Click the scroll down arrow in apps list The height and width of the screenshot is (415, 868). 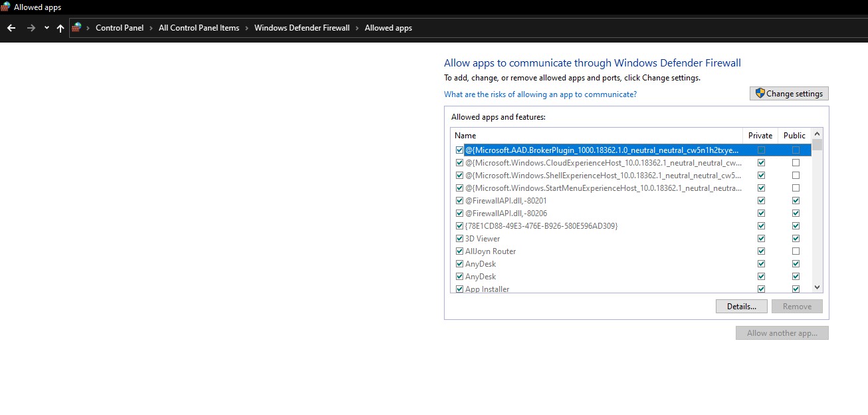(817, 287)
